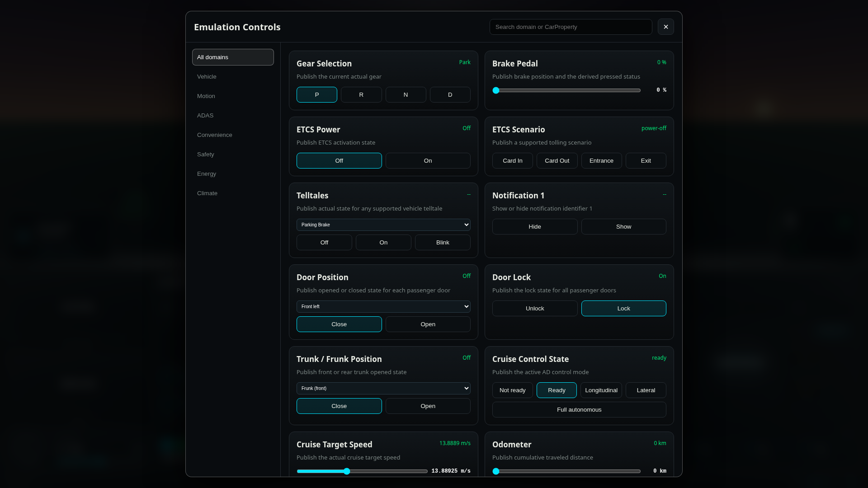Turn ETCS Power On
Viewport: 868px width, 488px height.
click(x=428, y=160)
